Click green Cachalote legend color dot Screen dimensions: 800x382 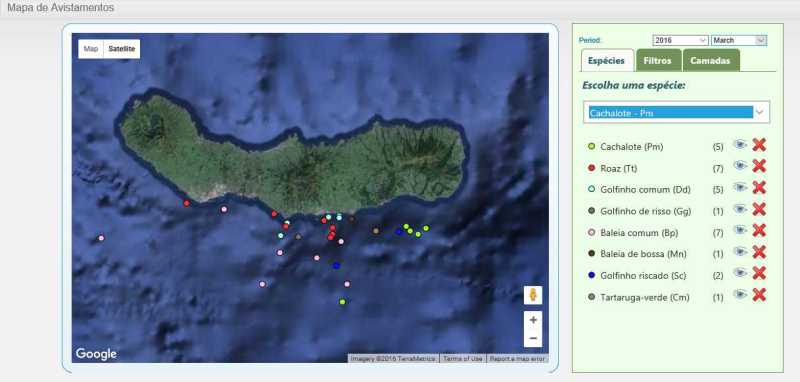(591, 147)
